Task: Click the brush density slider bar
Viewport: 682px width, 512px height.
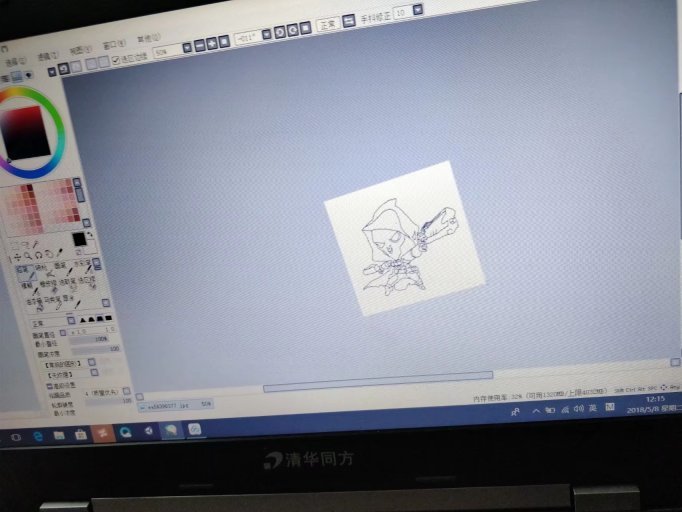Action: [x=95, y=350]
